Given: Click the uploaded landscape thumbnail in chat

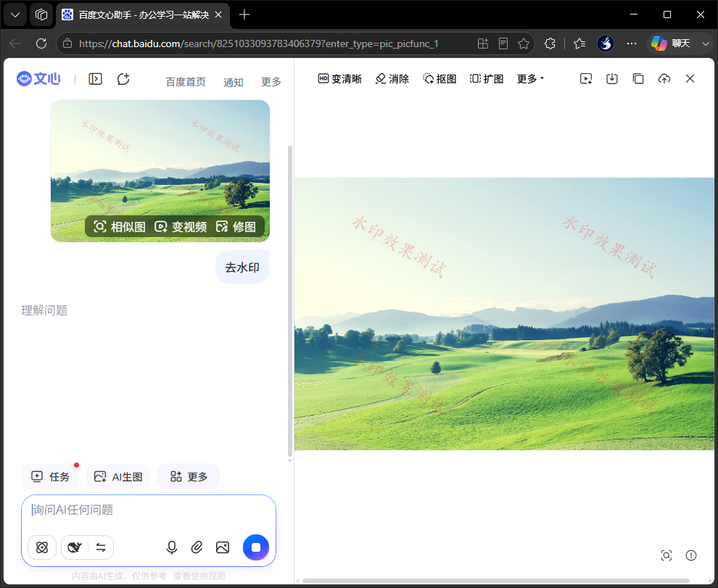Looking at the screenshot, I should (160, 170).
